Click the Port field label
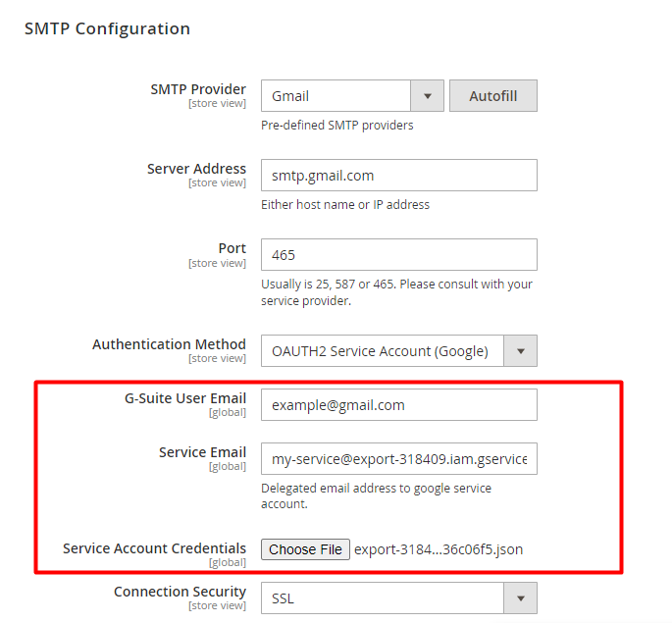This screenshot has height=623, width=672. click(232, 248)
